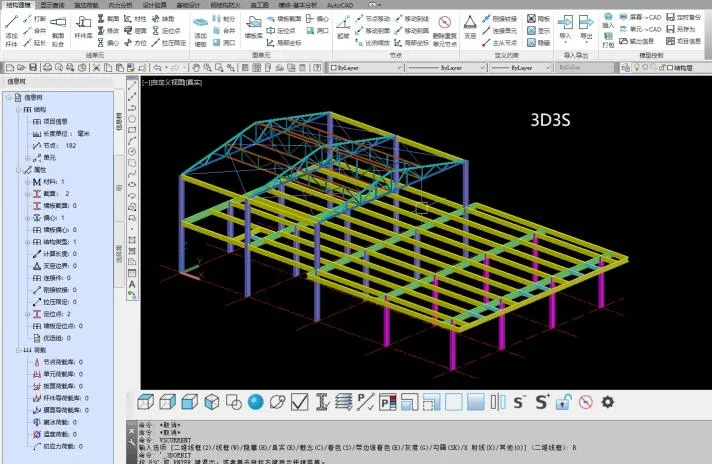
Task: Open the 导入 import dropdown
Action: [x=565, y=28]
